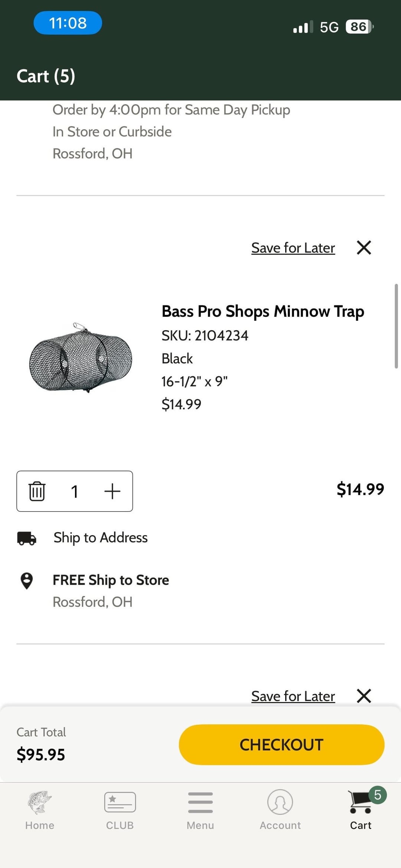Tap the blue 11:08 time pill
This screenshot has width=401, height=868.
pyautogui.click(x=68, y=23)
